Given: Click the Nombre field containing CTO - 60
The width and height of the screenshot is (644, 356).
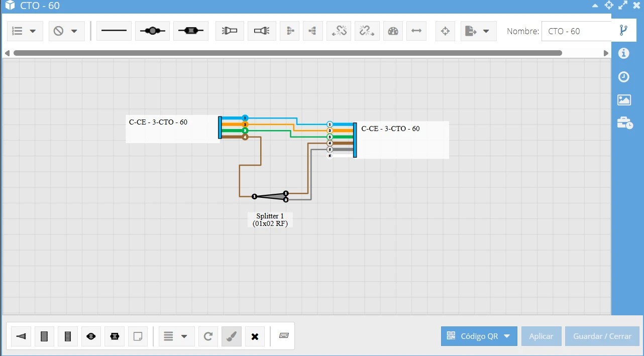Looking at the screenshot, I should (576, 31).
